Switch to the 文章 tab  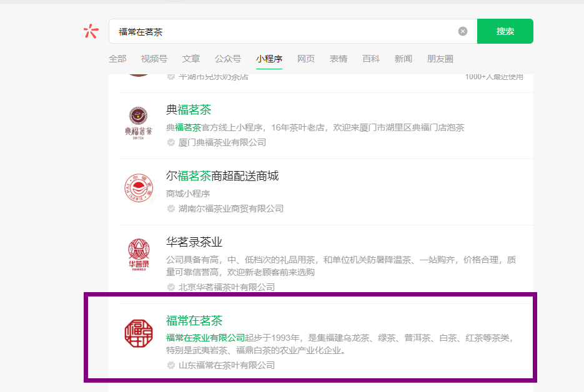coord(191,59)
